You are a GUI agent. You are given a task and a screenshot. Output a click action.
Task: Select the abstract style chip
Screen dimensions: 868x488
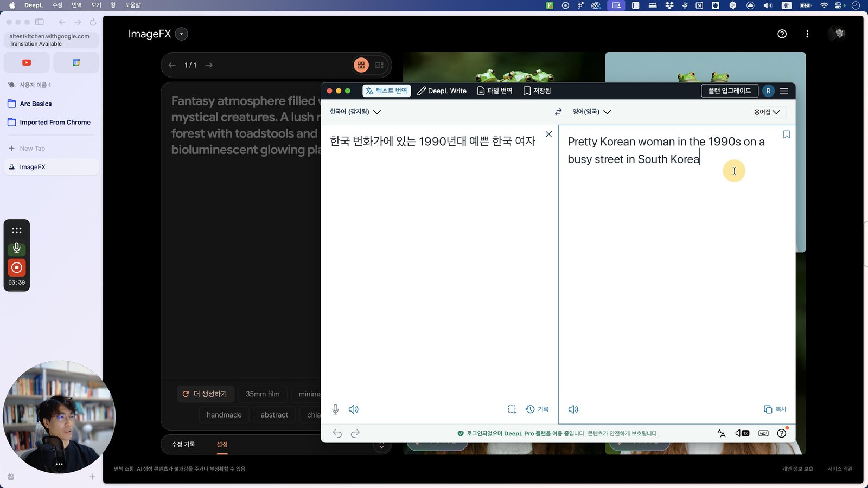(275, 415)
